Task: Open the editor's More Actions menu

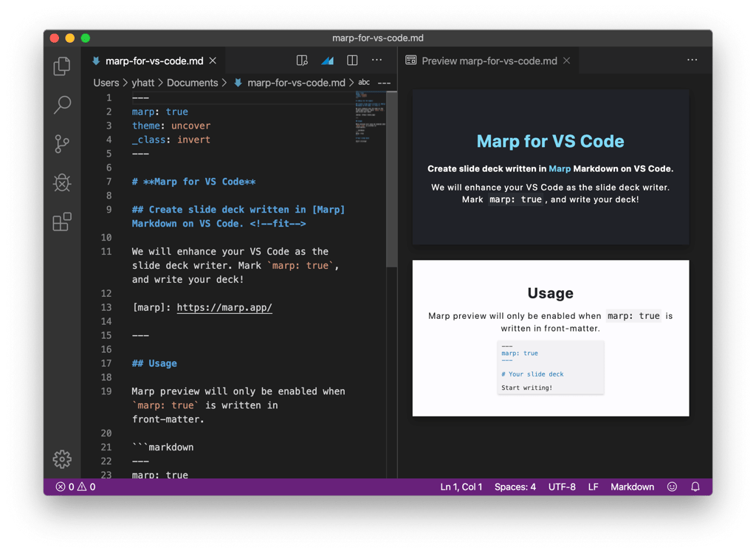Action: (x=377, y=60)
